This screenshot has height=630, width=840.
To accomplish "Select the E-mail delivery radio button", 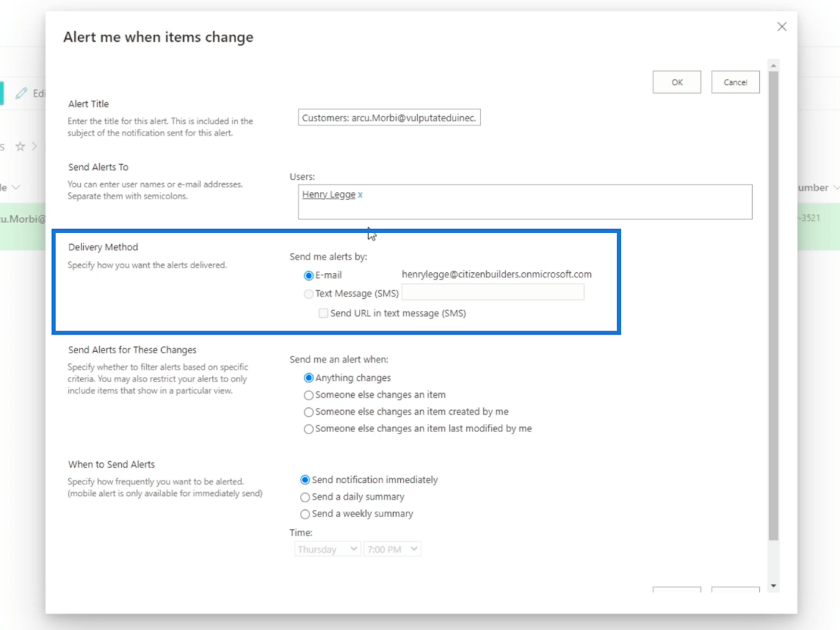I will tap(309, 275).
